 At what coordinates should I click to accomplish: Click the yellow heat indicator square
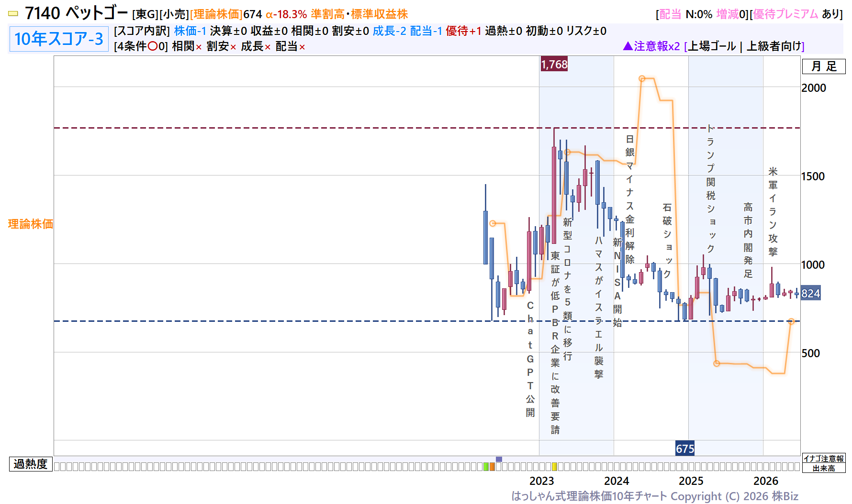tap(554, 467)
